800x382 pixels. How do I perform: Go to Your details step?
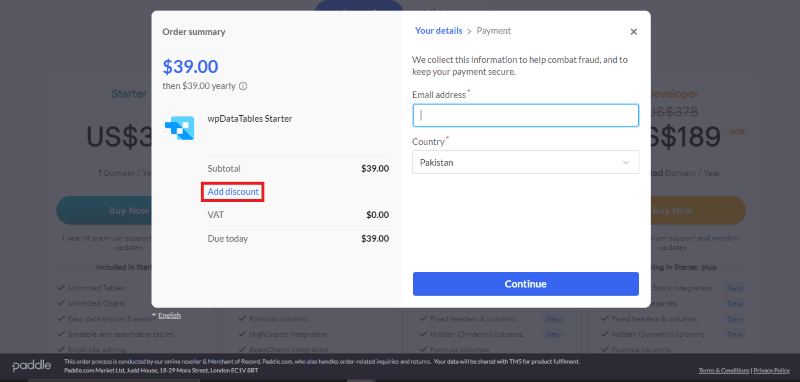(438, 31)
